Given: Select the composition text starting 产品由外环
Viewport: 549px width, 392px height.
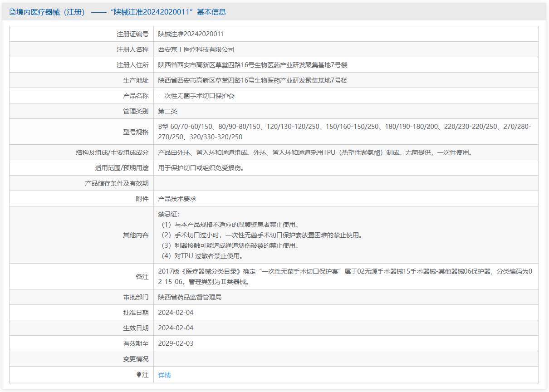Looking at the screenshot, I should click(x=315, y=152).
